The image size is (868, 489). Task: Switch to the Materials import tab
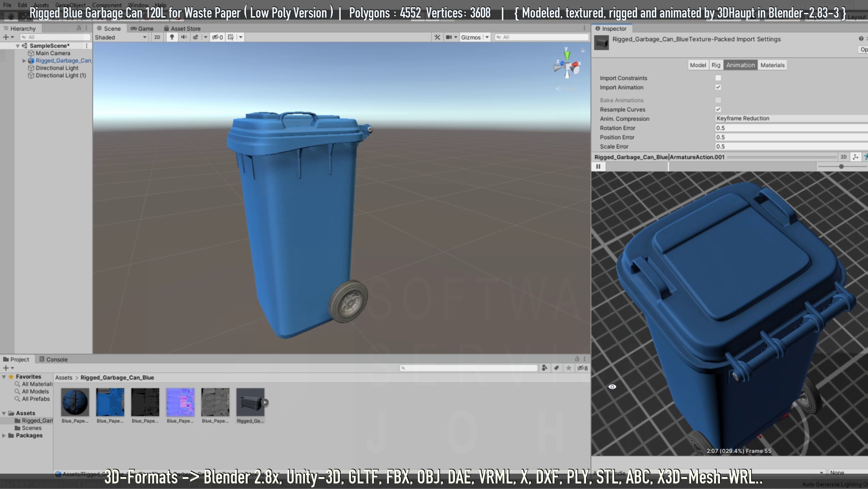point(772,65)
